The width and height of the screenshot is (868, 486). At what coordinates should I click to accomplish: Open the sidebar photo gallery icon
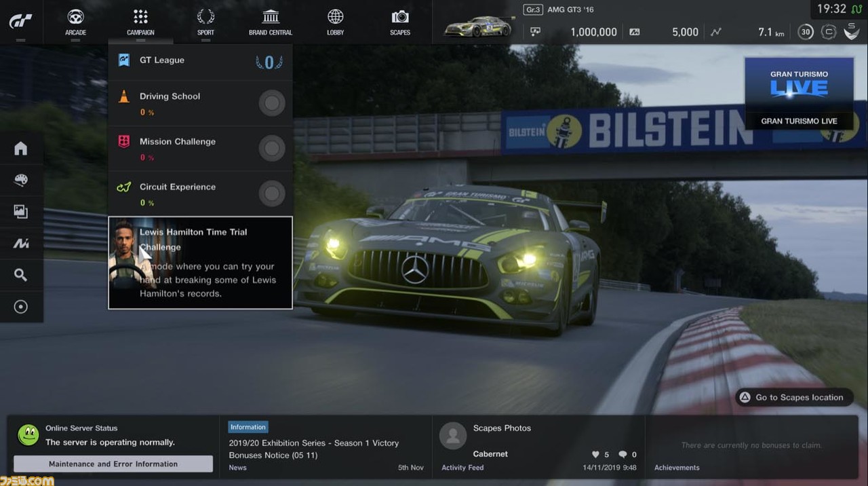[x=21, y=212]
